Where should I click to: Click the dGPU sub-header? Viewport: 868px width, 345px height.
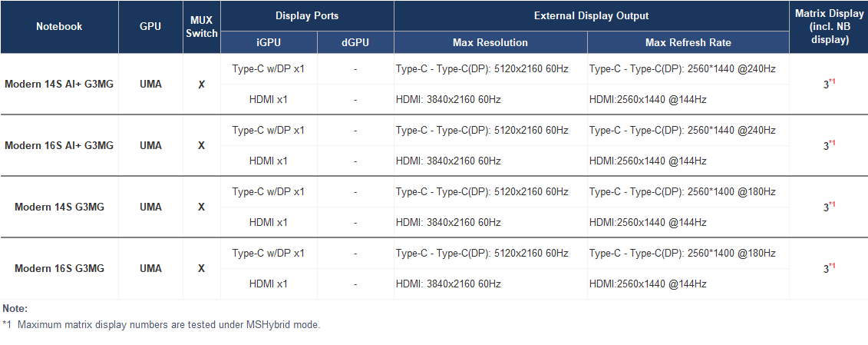click(x=355, y=42)
